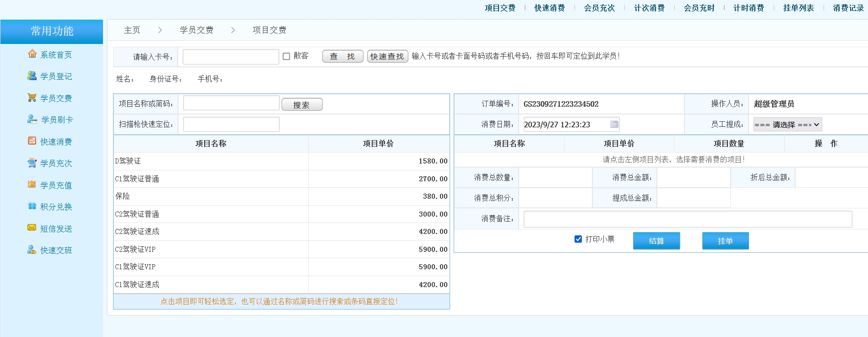
Task: Select the C1驾驶证VIP project row
Action: 282,267
